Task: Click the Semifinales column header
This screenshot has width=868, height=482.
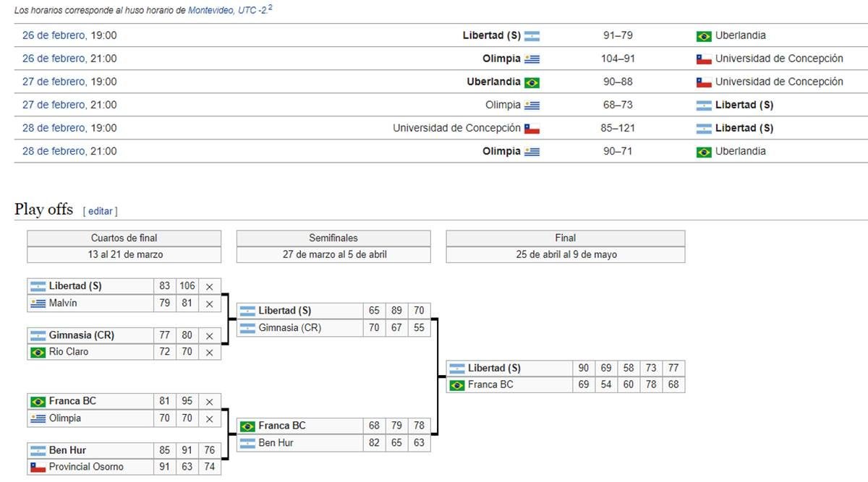Action: pos(333,238)
